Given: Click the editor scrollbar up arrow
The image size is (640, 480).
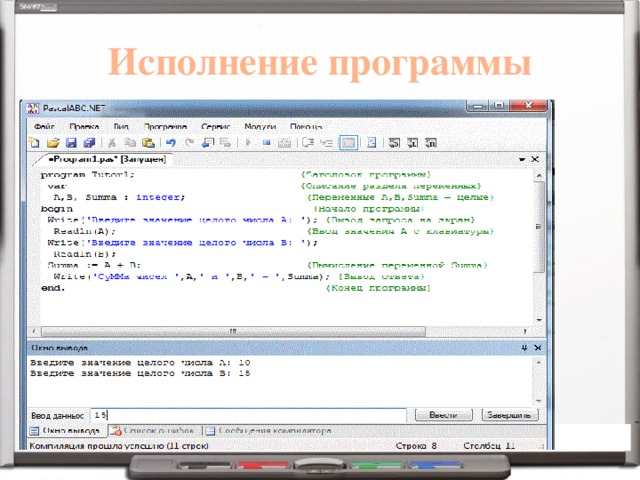Looking at the screenshot, I should coord(539,176).
